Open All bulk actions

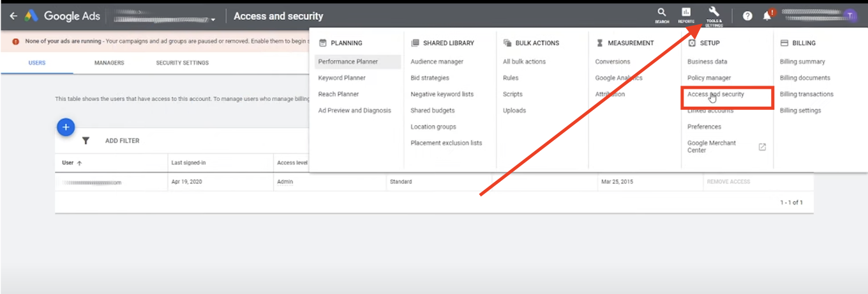[x=525, y=61]
